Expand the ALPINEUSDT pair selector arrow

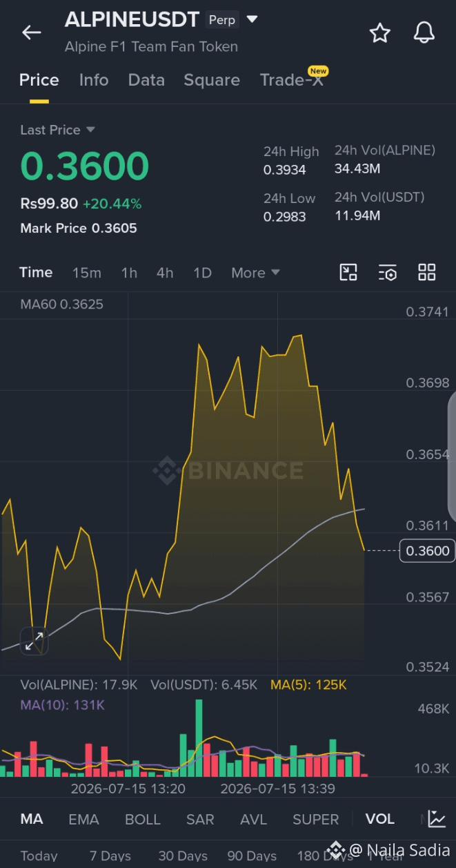point(252,19)
